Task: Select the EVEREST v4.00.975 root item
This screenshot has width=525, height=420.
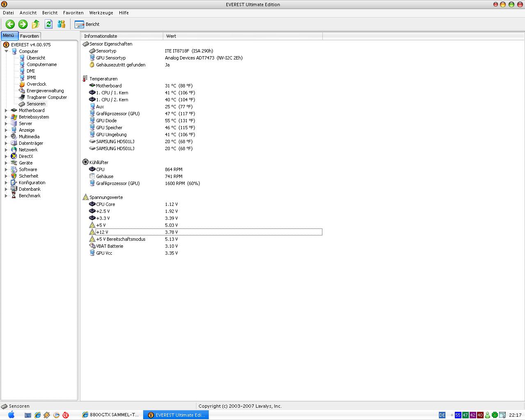Action: (x=31, y=45)
